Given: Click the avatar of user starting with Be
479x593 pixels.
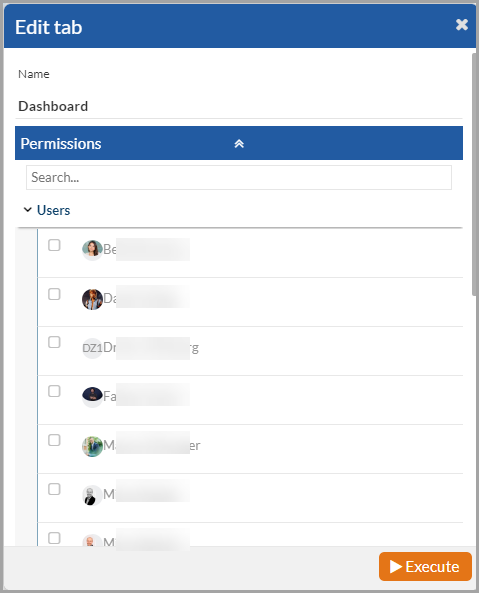Looking at the screenshot, I should tap(92, 250).
